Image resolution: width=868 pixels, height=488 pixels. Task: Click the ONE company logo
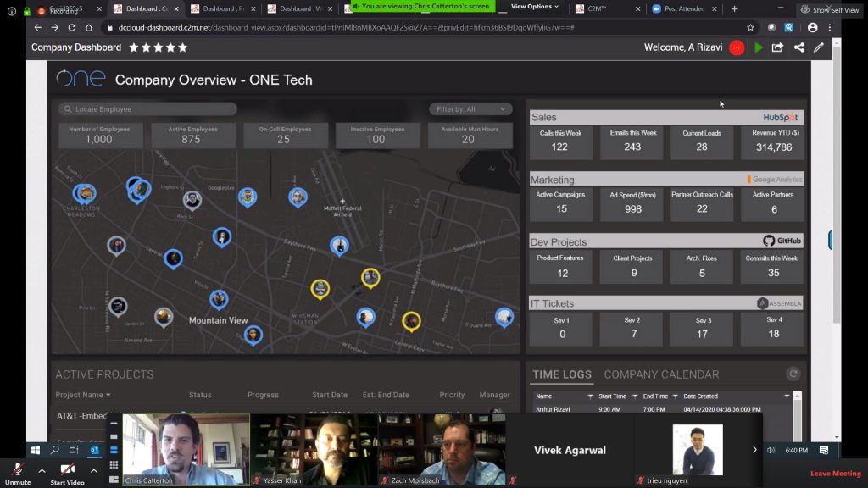(81, 79)
